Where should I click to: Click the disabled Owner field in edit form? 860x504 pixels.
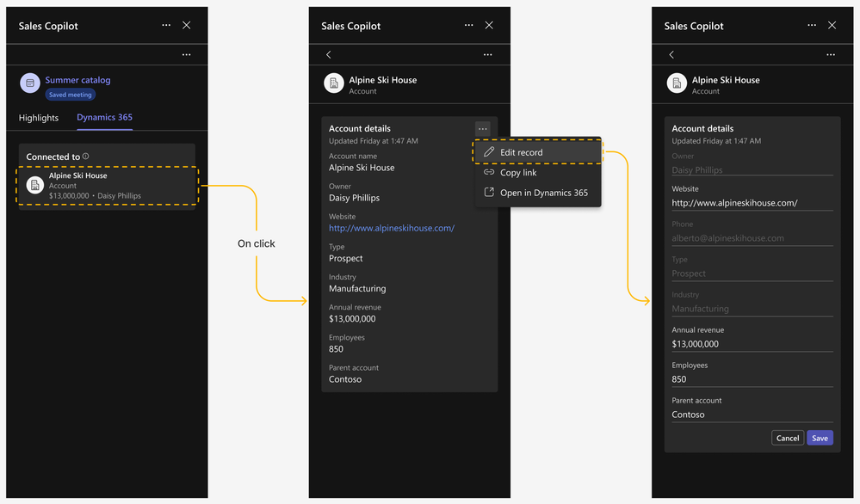pos(752,169)
